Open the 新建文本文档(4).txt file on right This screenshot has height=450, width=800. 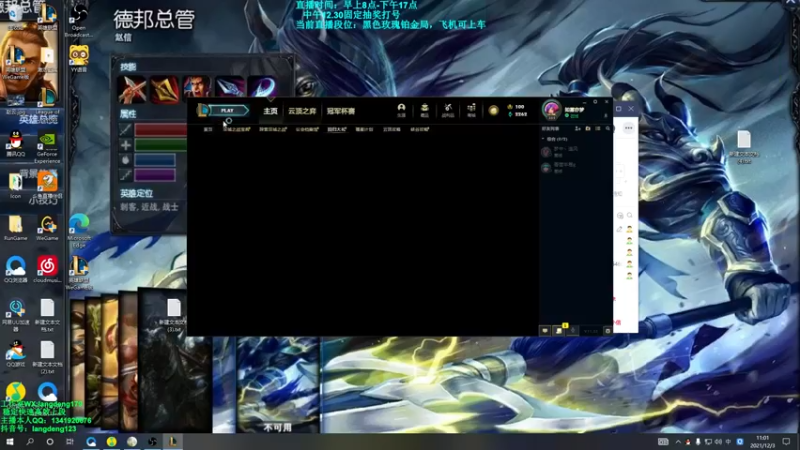[x=744, y=147]
